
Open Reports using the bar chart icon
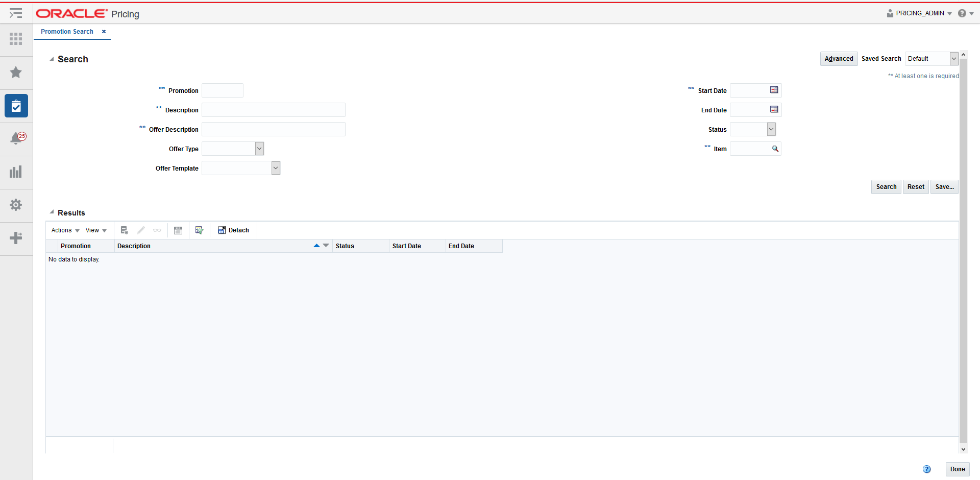16,172
